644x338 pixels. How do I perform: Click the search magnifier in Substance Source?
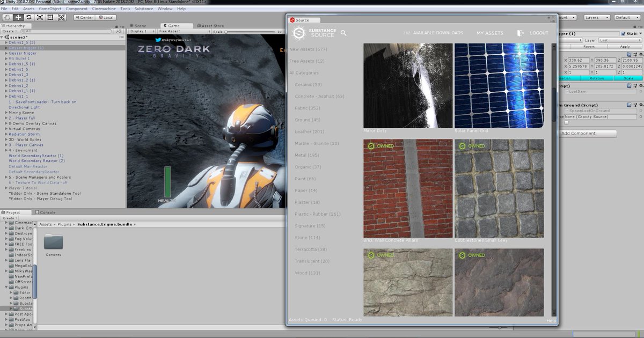[x=343, y=33]
